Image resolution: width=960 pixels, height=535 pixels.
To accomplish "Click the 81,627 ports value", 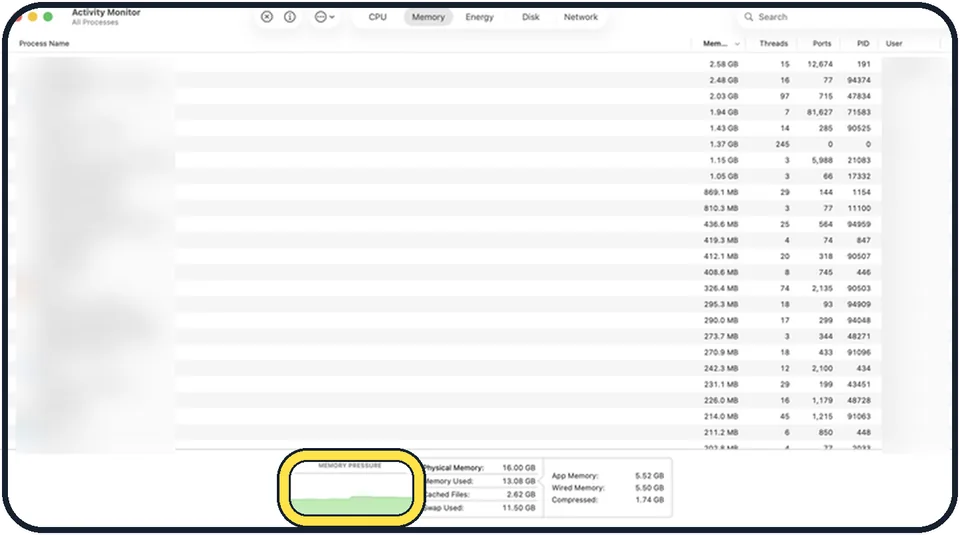I will point(819,112).
